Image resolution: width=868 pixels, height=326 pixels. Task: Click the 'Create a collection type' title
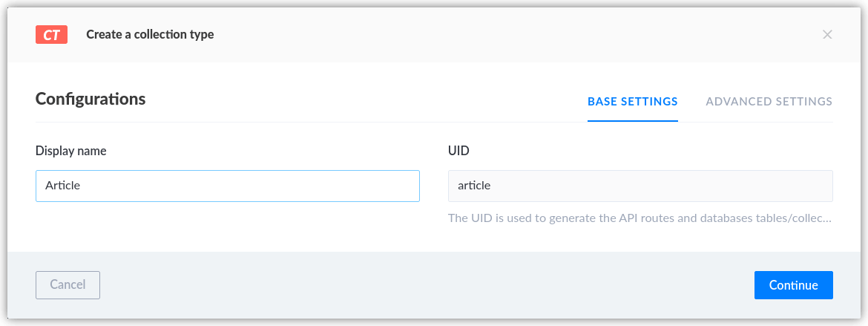[150, 34]
